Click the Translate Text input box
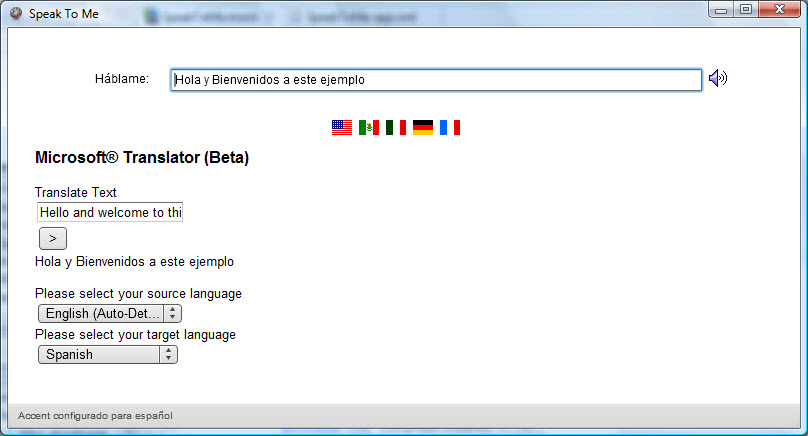Screen dimensions: 808x436 tap(110, 212)
